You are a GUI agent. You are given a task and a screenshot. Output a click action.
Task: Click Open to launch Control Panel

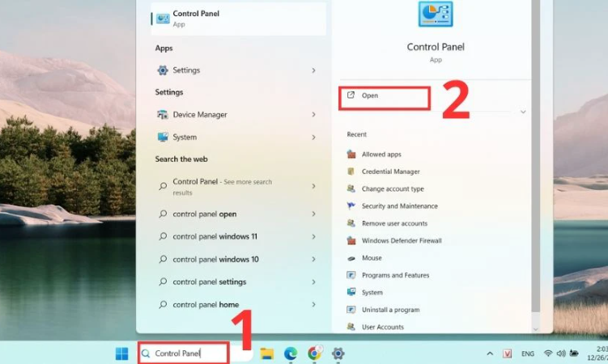(383, 96)
